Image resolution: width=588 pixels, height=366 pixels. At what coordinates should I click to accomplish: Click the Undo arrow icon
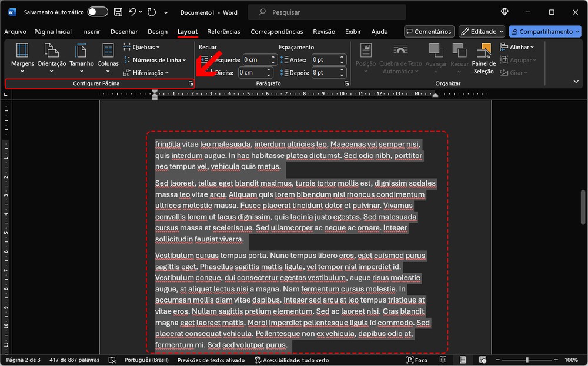pos(133,12)
